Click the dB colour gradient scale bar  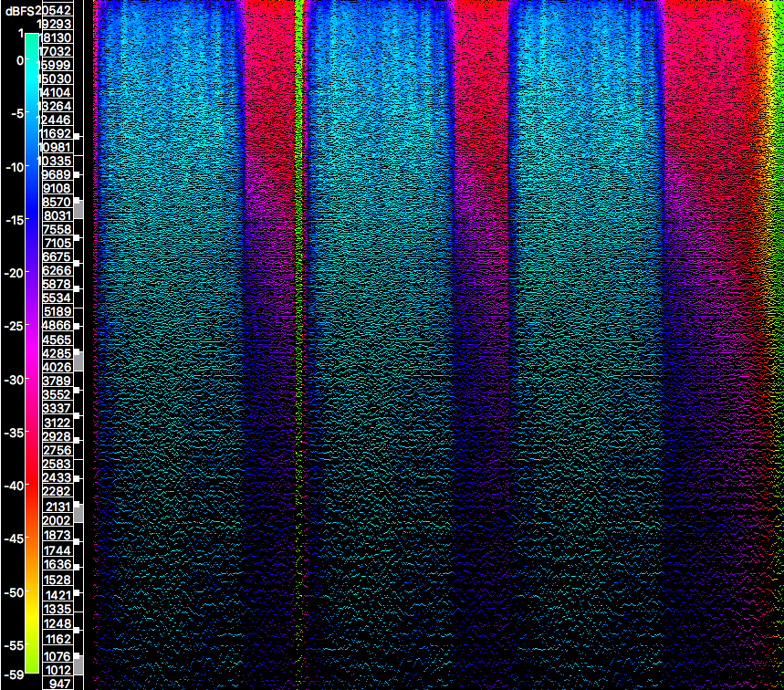pos(32,352)
